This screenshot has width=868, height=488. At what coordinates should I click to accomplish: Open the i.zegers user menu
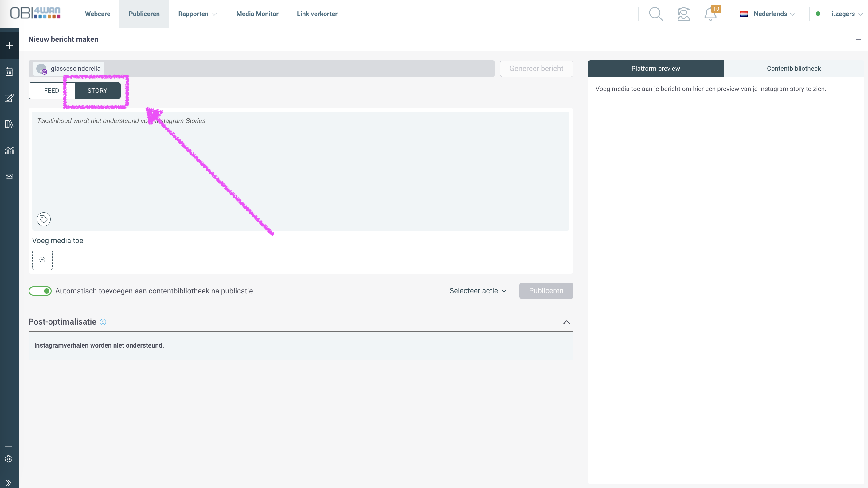pos(847,14)
